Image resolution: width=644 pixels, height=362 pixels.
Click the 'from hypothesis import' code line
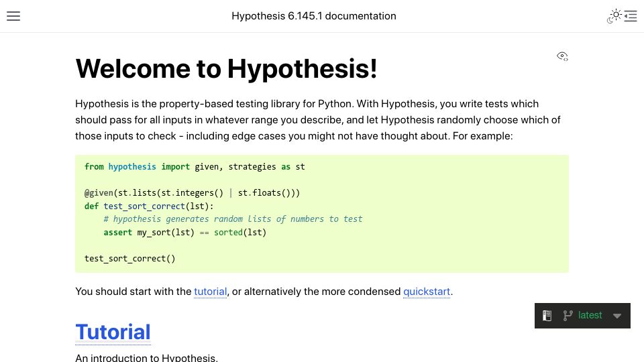[195, 167]
